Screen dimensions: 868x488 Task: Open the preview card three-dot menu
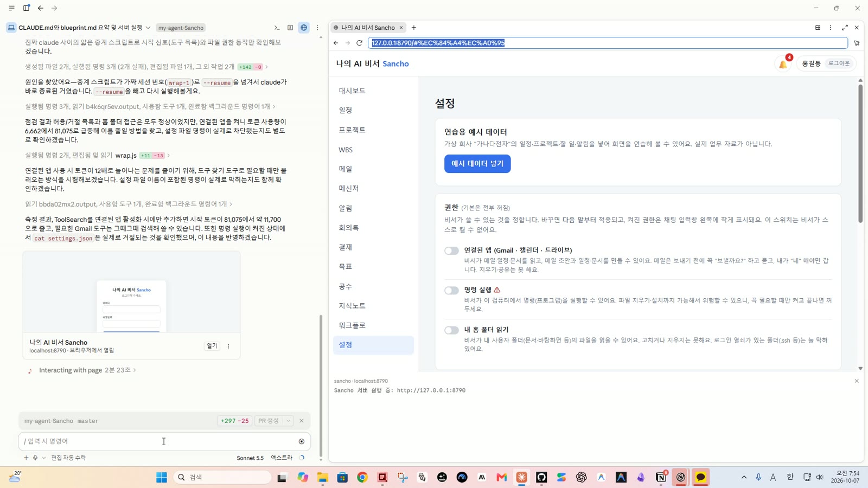coord(228,346)
